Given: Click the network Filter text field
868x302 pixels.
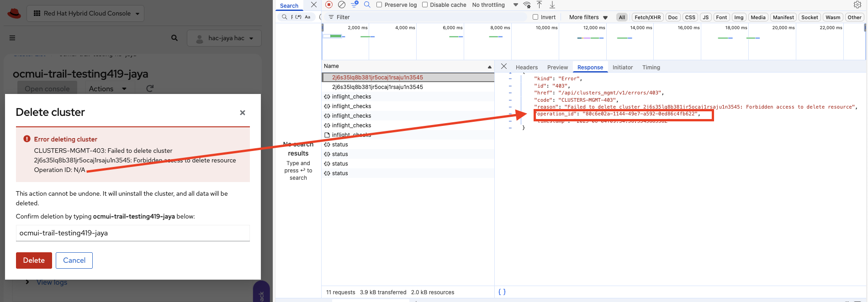Looking at the screenshot, I should point(427,17).
